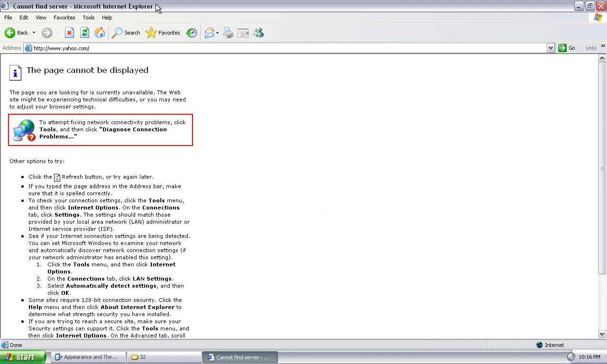
Task: Expand hidden system tray icons
Action: point(571,357)
